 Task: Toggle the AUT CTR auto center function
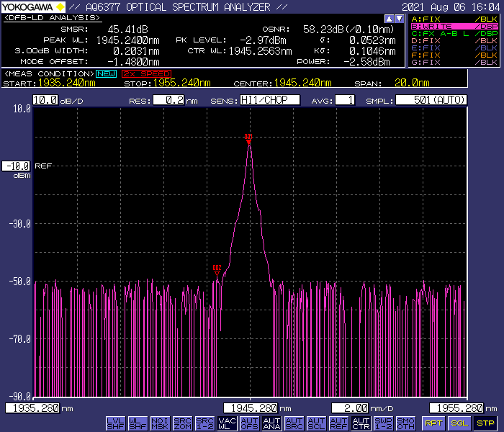click(361, 423)
